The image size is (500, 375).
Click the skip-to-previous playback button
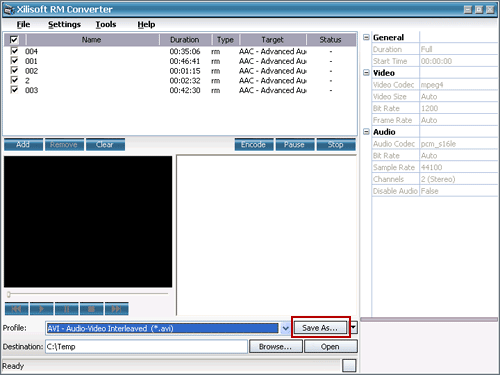[x=16, y=309]
